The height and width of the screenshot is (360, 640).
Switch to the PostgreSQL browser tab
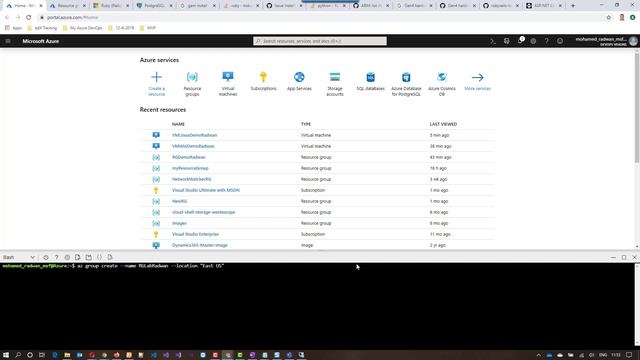154,6
